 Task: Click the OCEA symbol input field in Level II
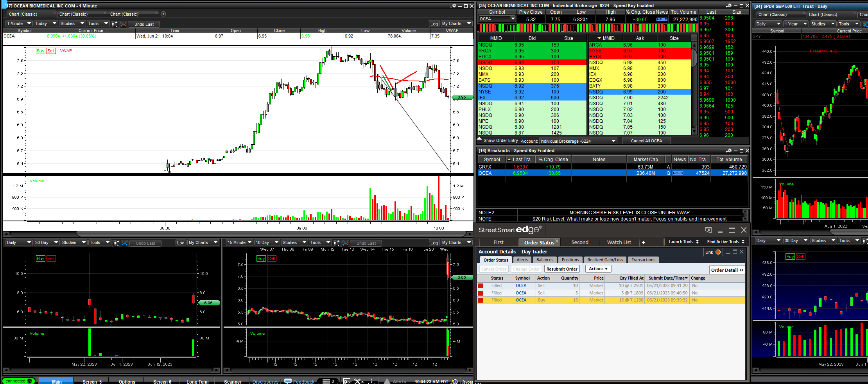[494, 19]
